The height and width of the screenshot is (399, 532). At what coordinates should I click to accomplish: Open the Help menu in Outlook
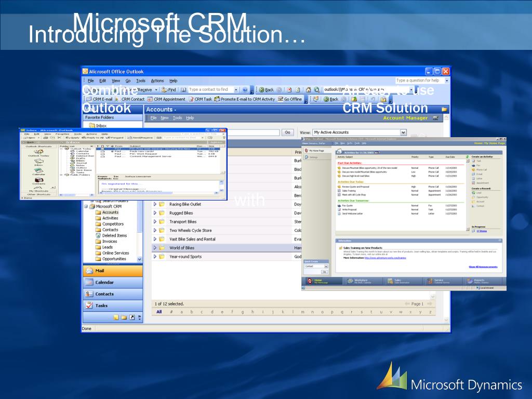tap(174, 81)
